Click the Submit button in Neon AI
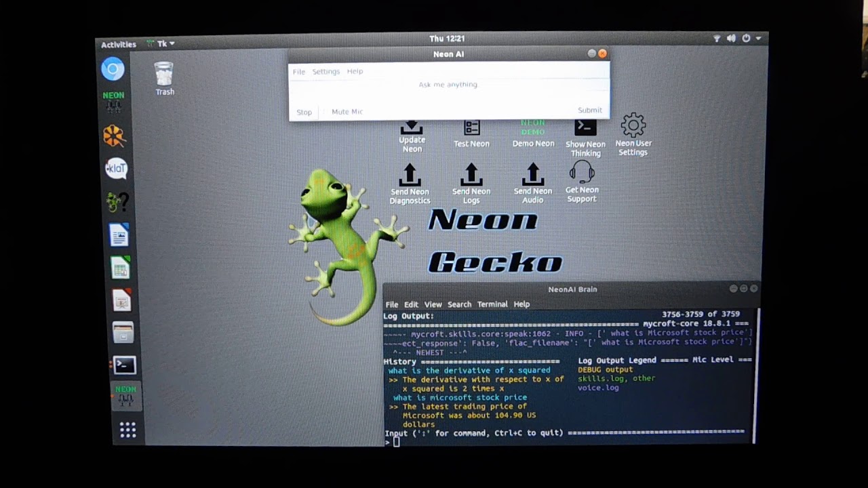Image resolution: width=868 pixels, height=488 pixels. 589,110
